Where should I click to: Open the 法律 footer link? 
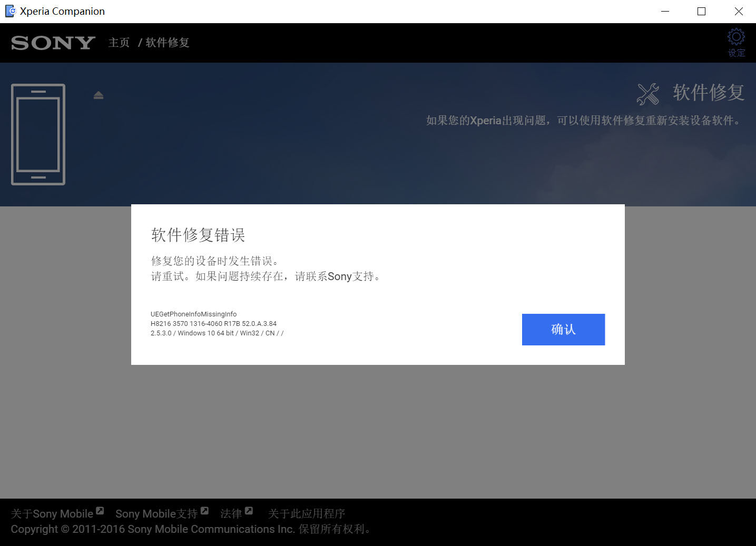click(231, 513)
